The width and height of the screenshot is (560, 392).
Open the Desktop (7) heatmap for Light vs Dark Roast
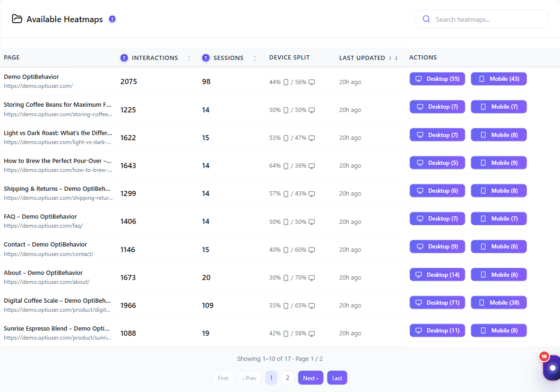pyautogui.click(x=437, y=135)
